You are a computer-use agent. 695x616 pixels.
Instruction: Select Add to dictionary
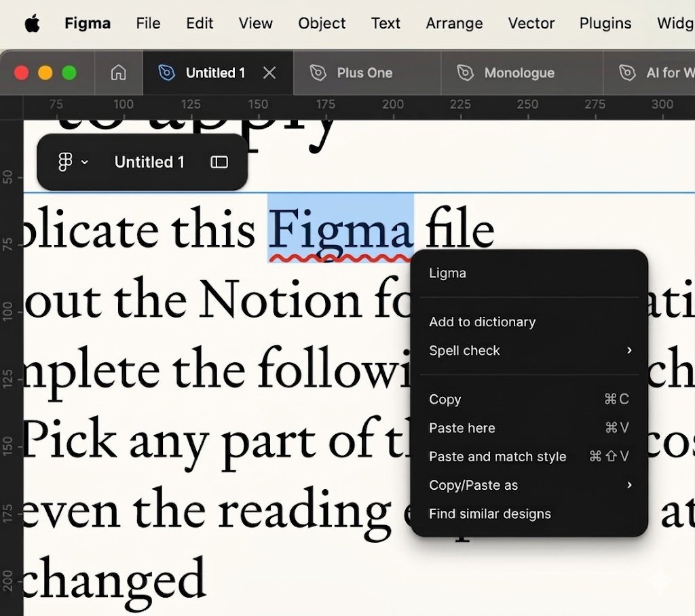pos(529,322)
